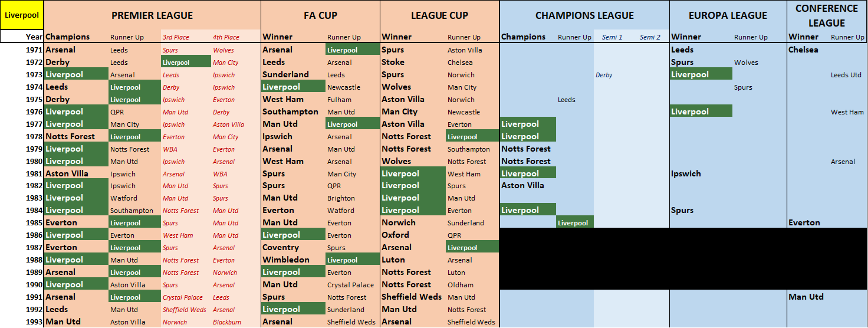Click the LEAGUE CUP header cell

(439, 15)
